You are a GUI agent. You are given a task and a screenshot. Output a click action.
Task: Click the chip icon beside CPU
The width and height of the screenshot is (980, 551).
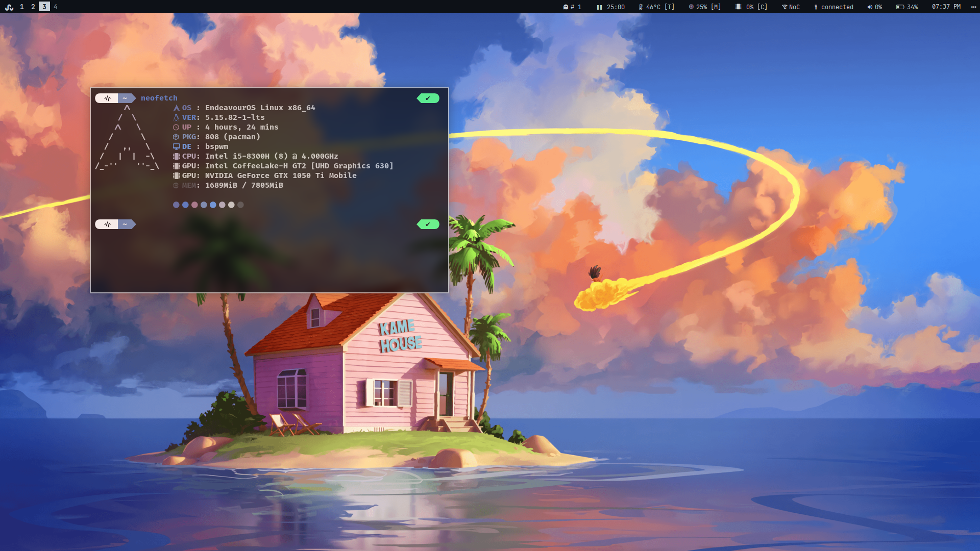point(176,157)
